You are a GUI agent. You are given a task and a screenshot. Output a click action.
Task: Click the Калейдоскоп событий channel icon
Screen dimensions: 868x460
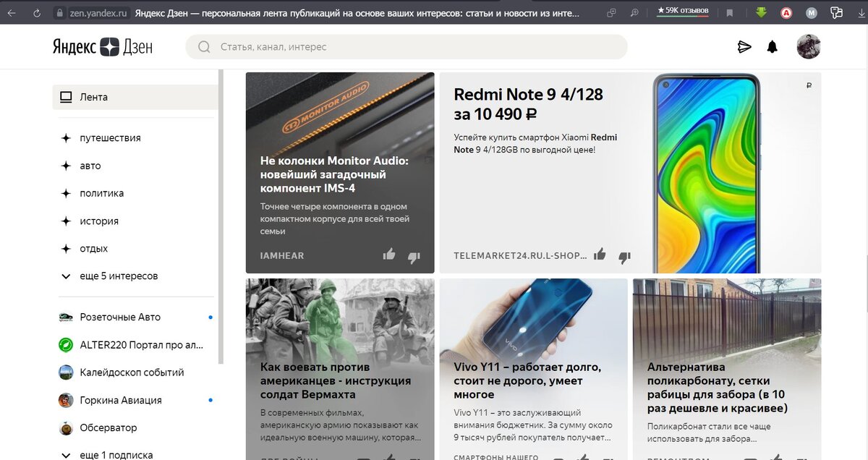point(66,372)
